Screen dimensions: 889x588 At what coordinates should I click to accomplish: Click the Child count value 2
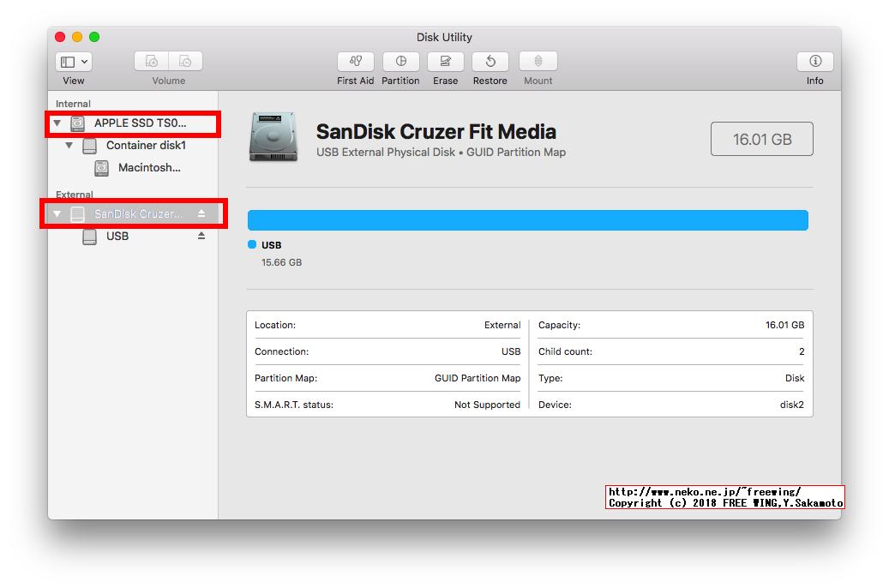pos(802,351)
